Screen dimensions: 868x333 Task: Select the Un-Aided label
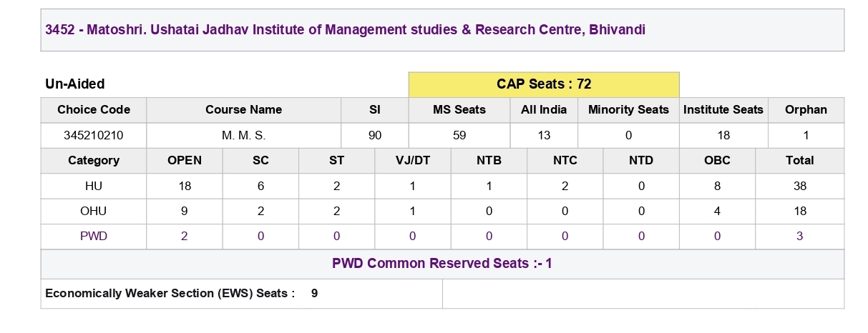(75, 84)
